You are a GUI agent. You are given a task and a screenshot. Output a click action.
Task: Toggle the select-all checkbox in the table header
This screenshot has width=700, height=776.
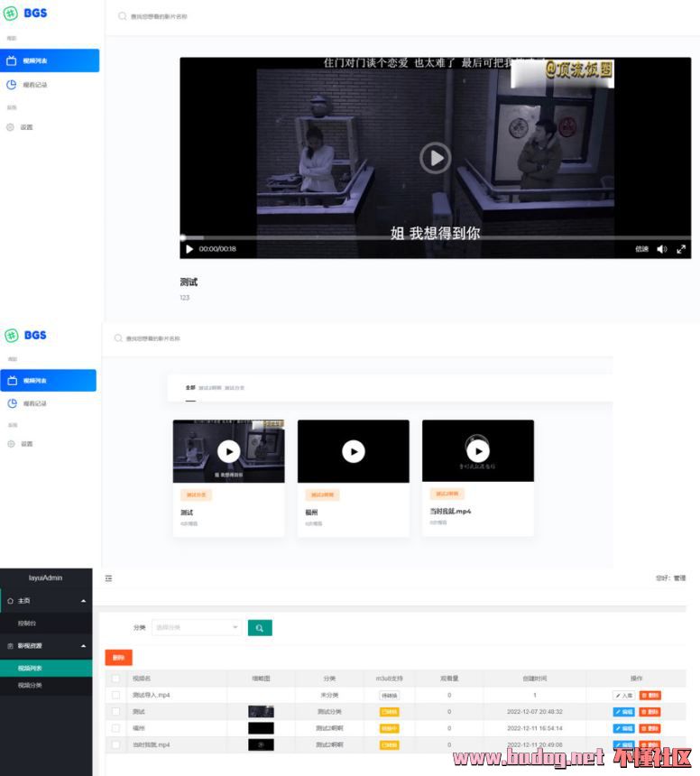click(x=115, y=679)
